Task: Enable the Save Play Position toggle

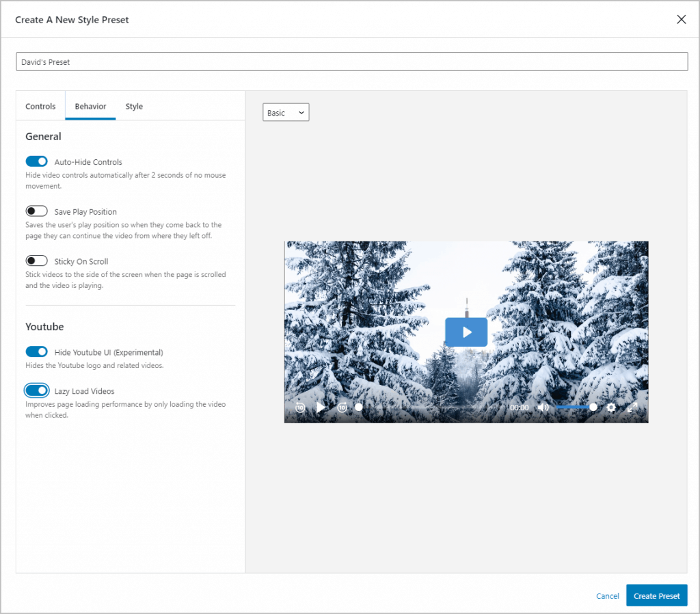Action: click(36, 211)
